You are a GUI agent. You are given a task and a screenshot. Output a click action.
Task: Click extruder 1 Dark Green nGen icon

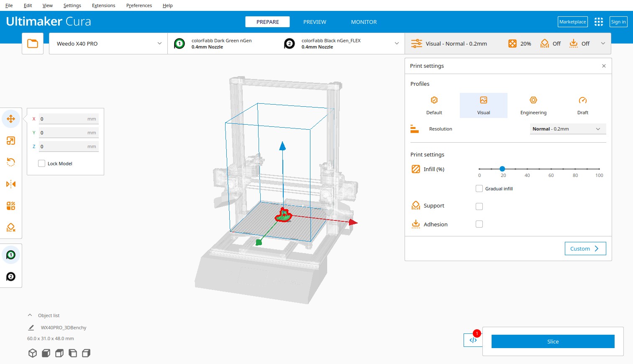(x=179, y=44)
